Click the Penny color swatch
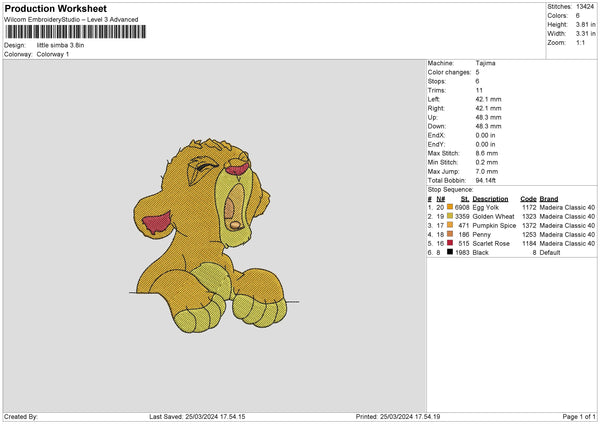The image size is (600, 424). 450,234
